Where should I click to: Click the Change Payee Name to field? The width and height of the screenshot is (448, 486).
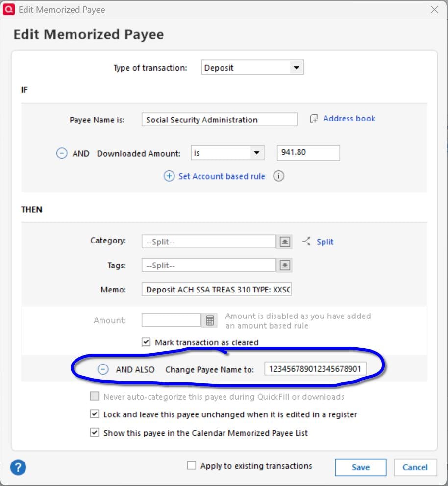315,369
